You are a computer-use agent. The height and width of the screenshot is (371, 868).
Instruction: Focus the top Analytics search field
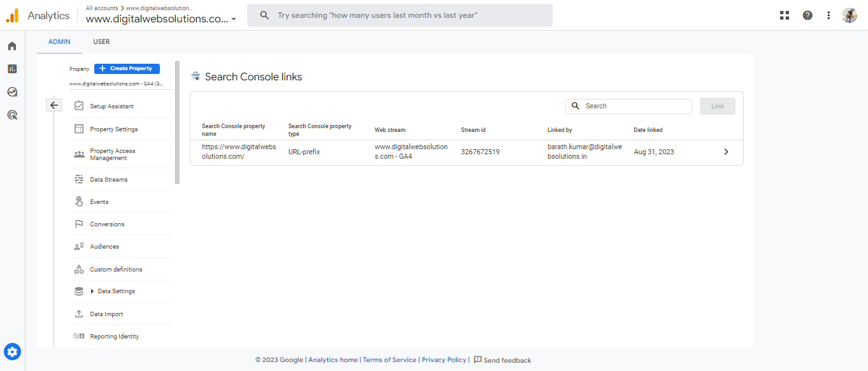tap(400, 15)
